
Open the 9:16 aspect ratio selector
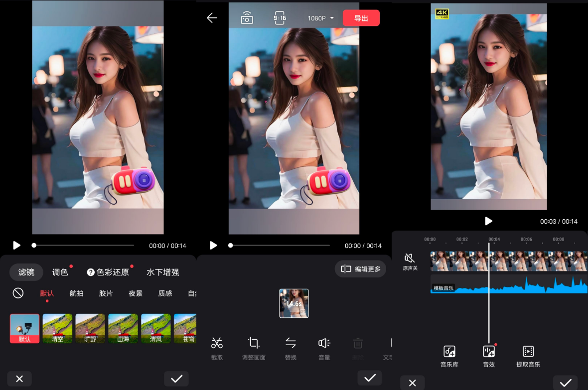tap(280, 18)
